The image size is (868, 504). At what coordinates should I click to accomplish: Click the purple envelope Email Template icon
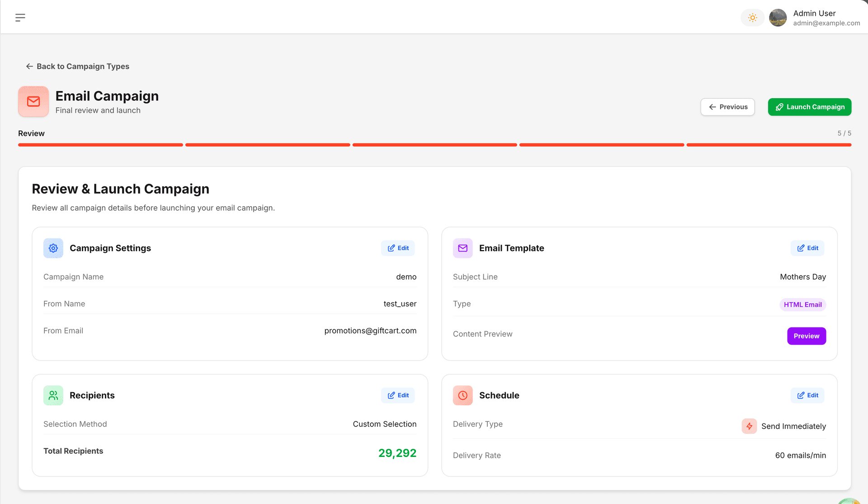(x=462, y=248)
